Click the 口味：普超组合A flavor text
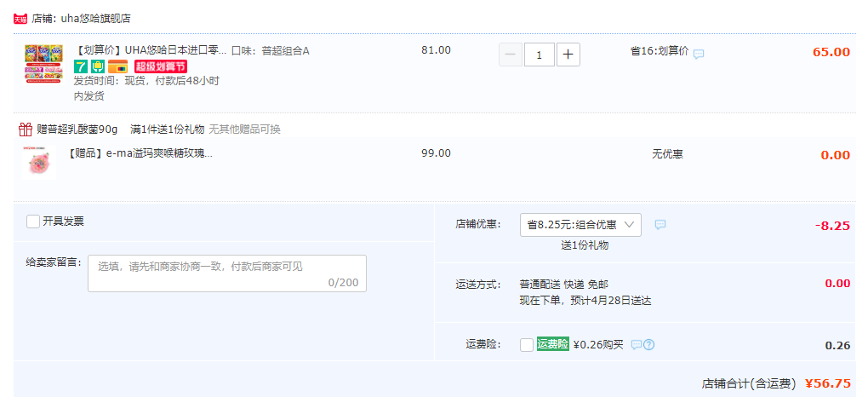 [270, 50]
